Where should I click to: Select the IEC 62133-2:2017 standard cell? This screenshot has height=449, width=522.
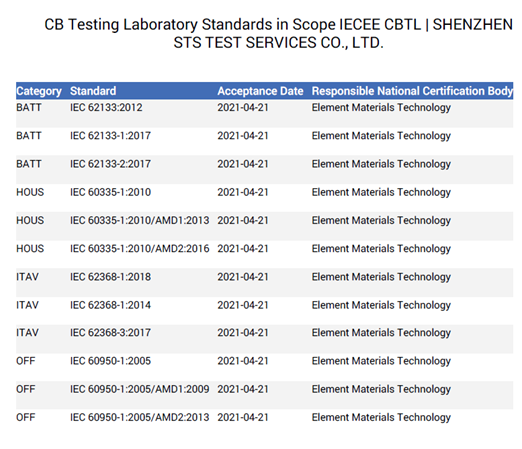pyautogui.click(x=110, y=164)
